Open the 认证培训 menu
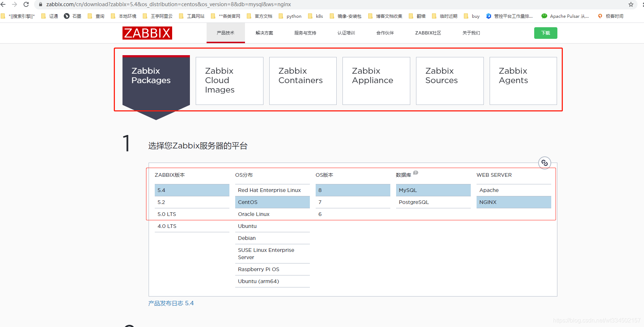644x327 pixels. coord(346,33)
